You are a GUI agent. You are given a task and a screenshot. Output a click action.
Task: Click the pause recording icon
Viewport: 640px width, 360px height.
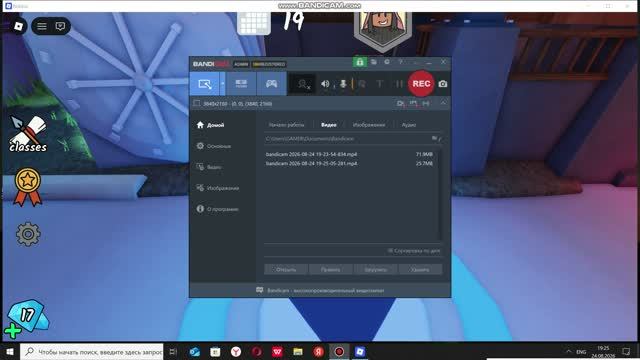coord(398,84)
